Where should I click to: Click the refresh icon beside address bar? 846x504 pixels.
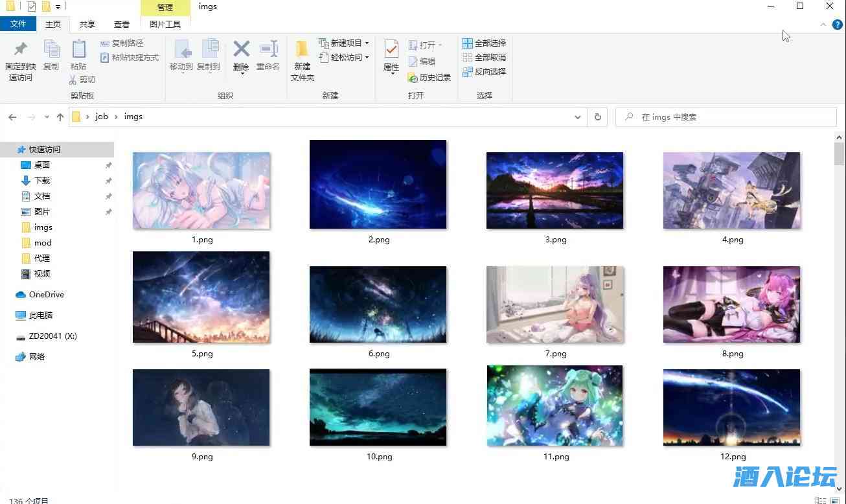[x=597, y=117]
